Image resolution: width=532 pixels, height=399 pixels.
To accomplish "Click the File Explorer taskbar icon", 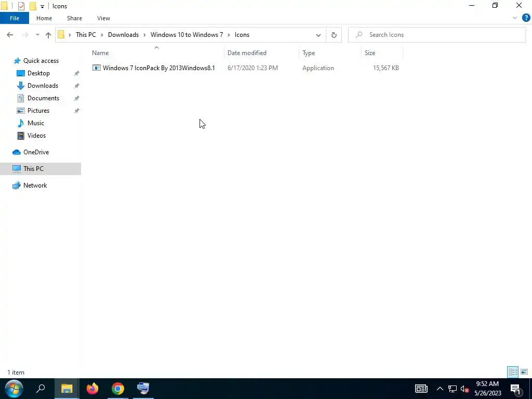I will coord(67,389).
